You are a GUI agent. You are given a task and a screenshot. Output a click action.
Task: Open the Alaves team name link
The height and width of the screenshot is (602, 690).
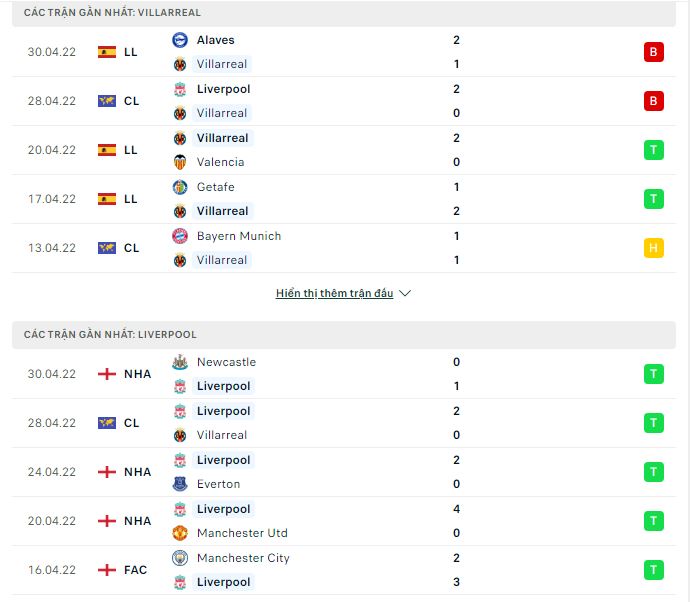tap(216, 40)
